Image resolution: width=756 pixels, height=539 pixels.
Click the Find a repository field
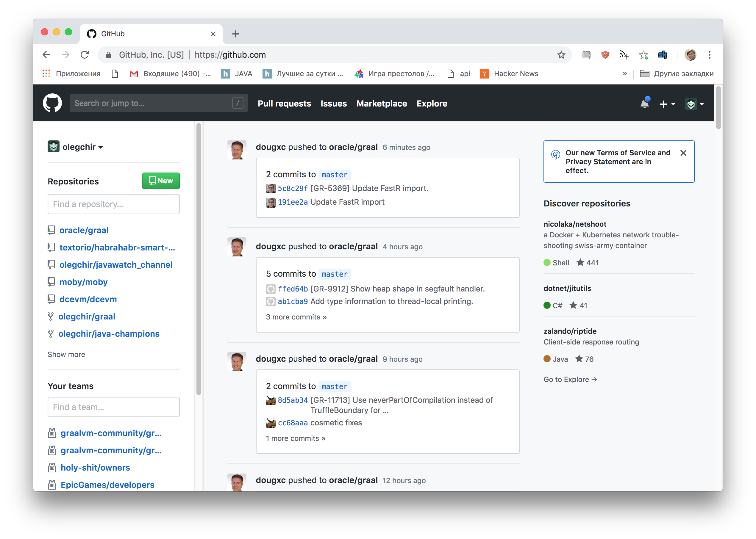[114, 204]
